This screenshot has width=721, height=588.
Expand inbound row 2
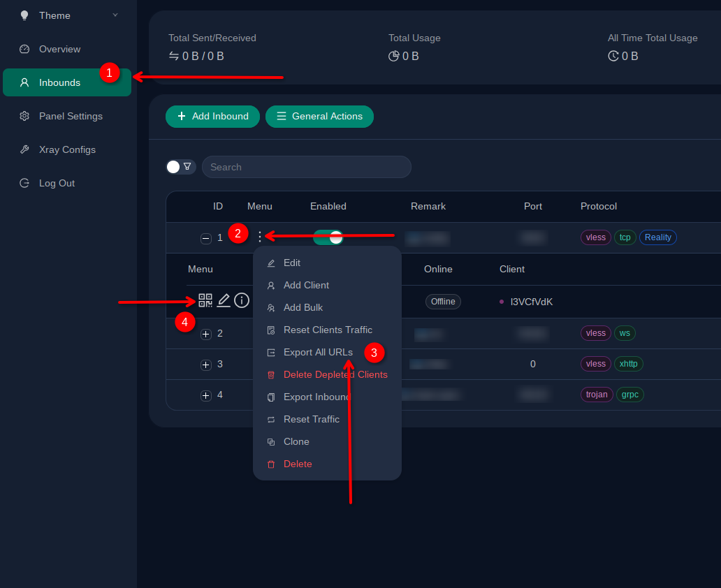click(x=205, y=334)
